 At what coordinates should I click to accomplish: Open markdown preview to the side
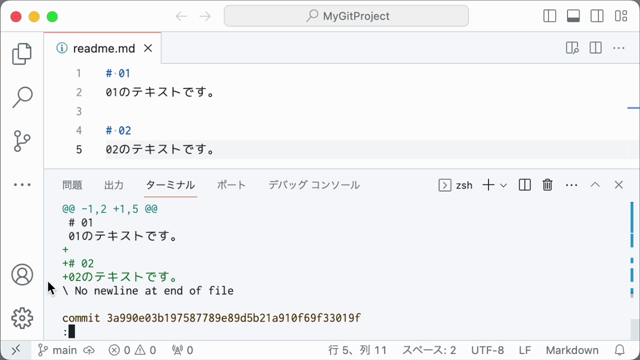pos(572,48)
